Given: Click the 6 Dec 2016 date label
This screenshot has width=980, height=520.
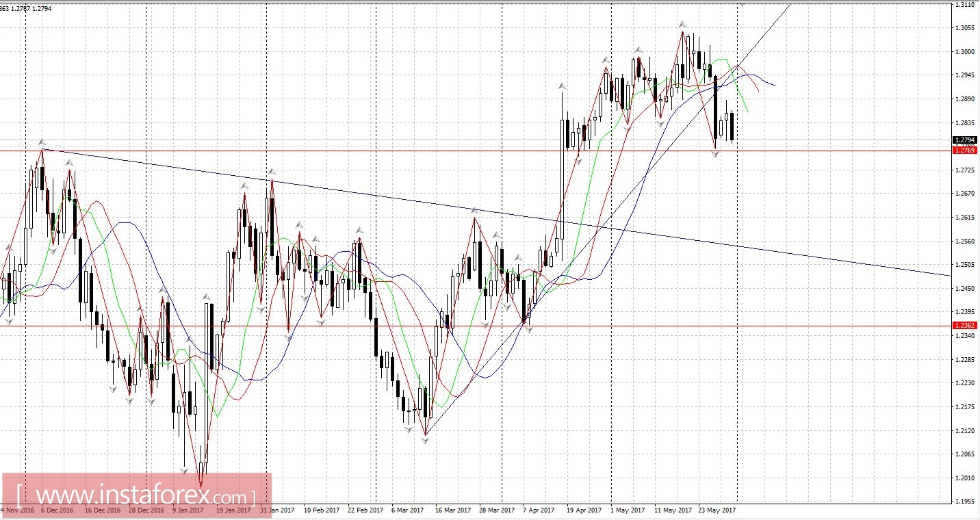Looking at the screenshot, I should pyautogui.click(x=58, y=510).
